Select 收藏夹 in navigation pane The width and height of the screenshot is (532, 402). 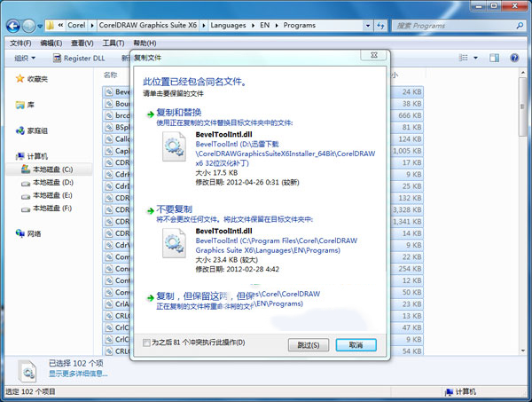click(x=32, y=79)
